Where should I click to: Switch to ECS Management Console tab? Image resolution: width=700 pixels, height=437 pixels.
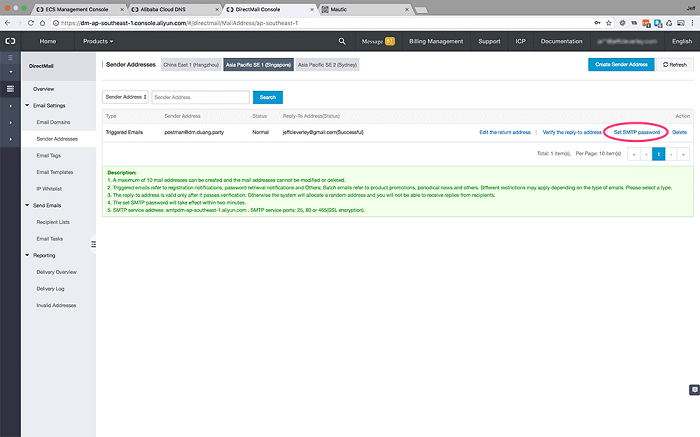coord(77,9)
